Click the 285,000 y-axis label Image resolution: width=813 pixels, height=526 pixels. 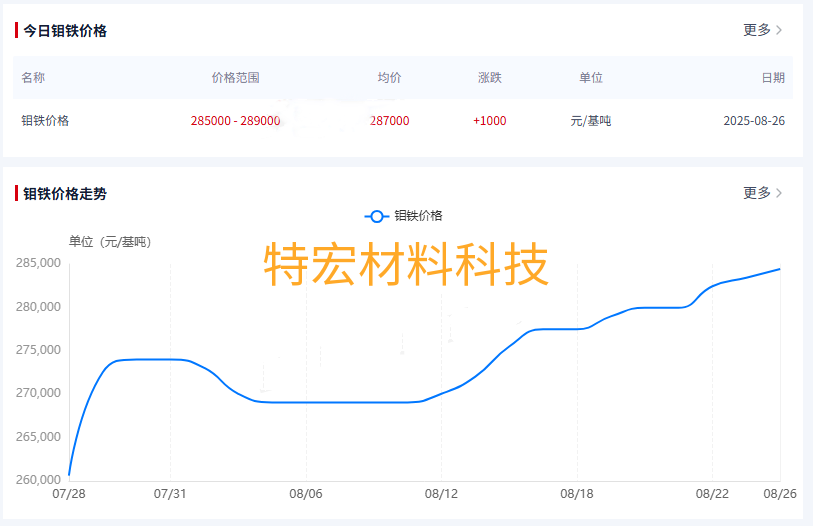[38, 263]
